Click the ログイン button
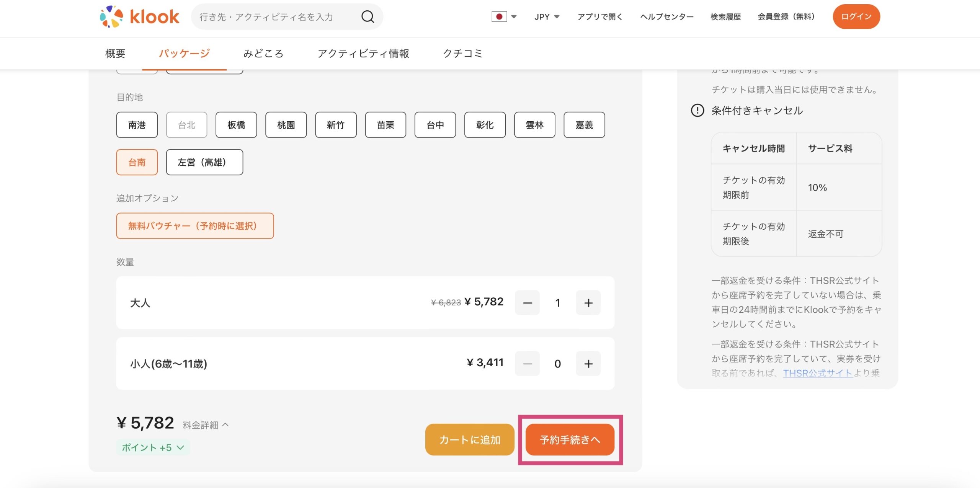Image resolution: width=980 pixels, height=488 pixels. coord(856,16)
